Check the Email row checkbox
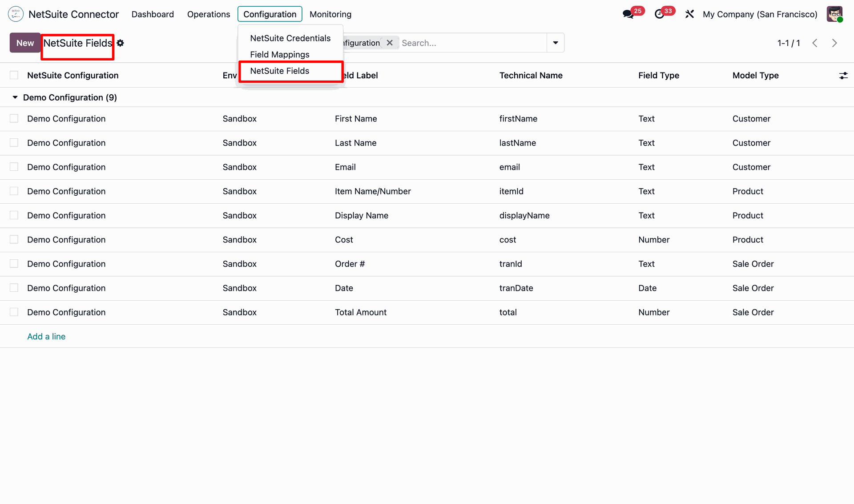 click(14, 167)
